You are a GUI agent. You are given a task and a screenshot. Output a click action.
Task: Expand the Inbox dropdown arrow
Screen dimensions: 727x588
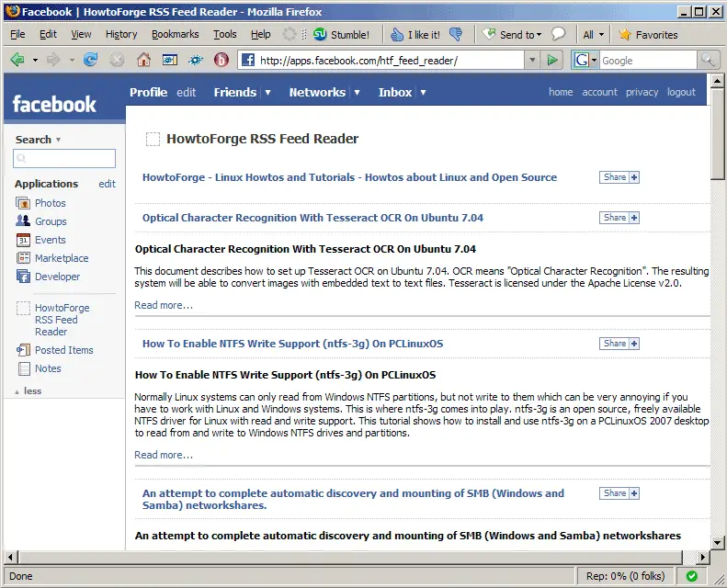point(424,93)
